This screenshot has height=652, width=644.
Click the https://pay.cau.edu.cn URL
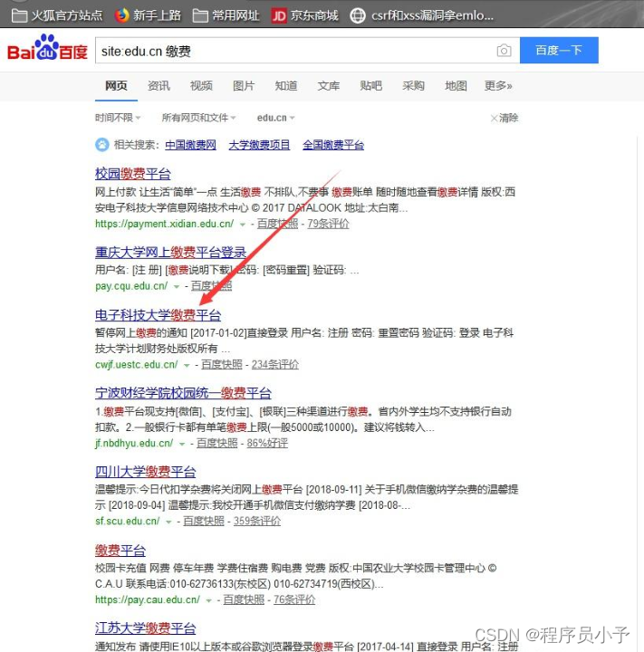pyautogui.click(x=148, y=599)
